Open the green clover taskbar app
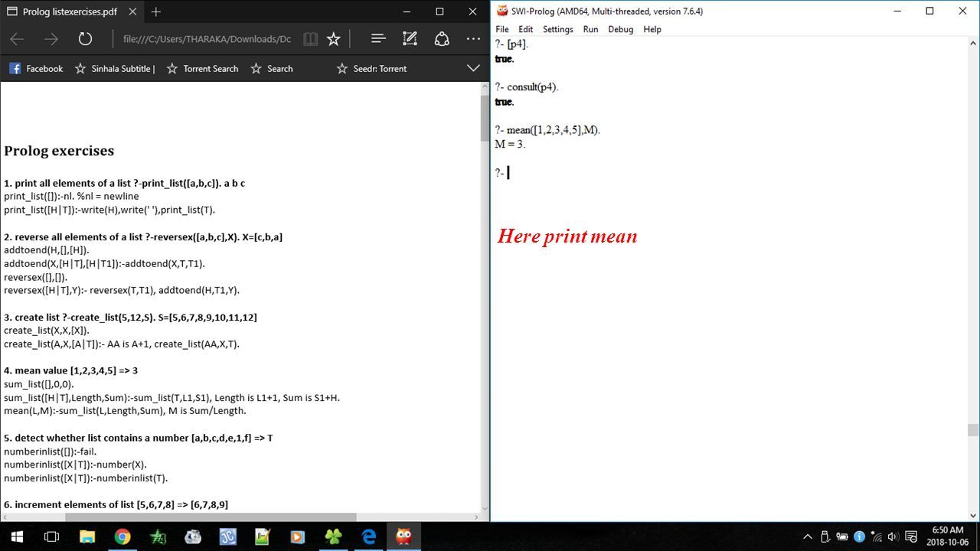Image resolution: width=980 pixels, height=551 pixels. click(x=333, y=536)
